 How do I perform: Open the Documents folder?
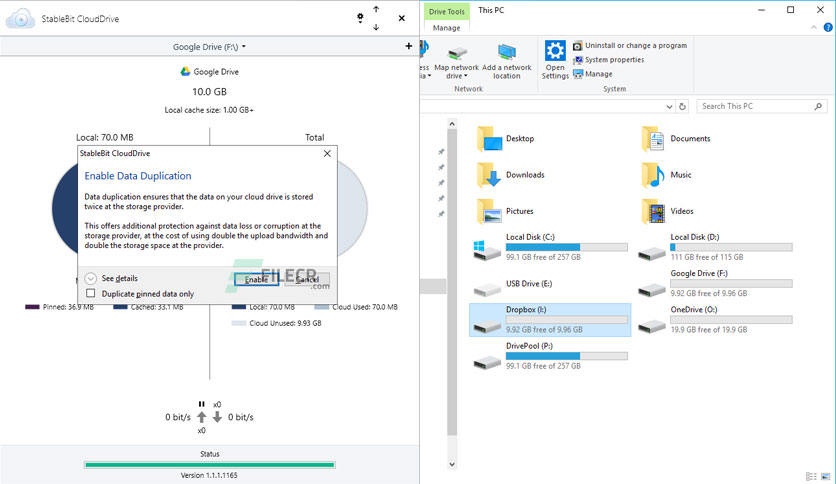pos(676,139)
